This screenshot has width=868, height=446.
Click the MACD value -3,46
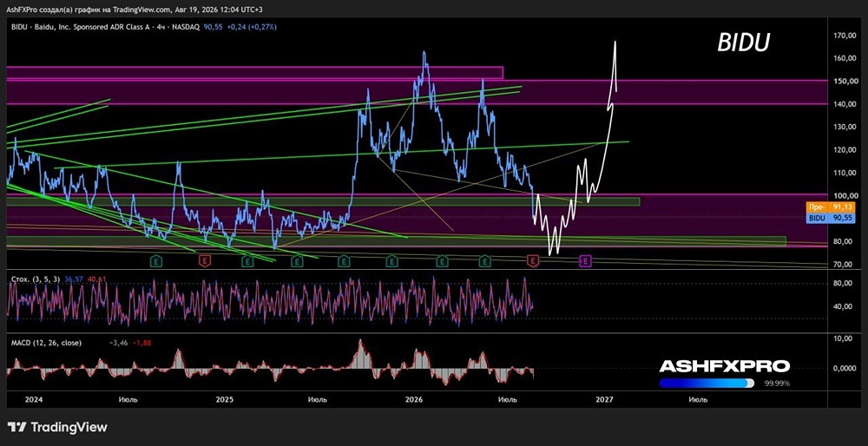point(119,343)
